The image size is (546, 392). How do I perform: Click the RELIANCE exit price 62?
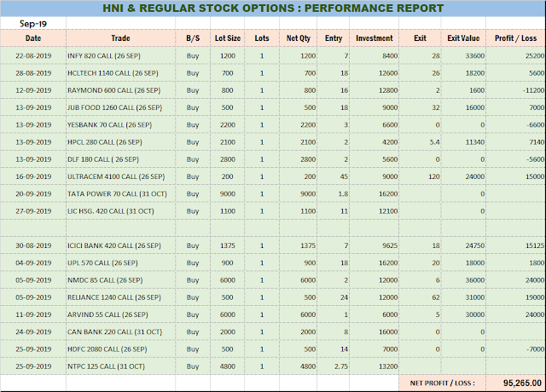[436, 297]
